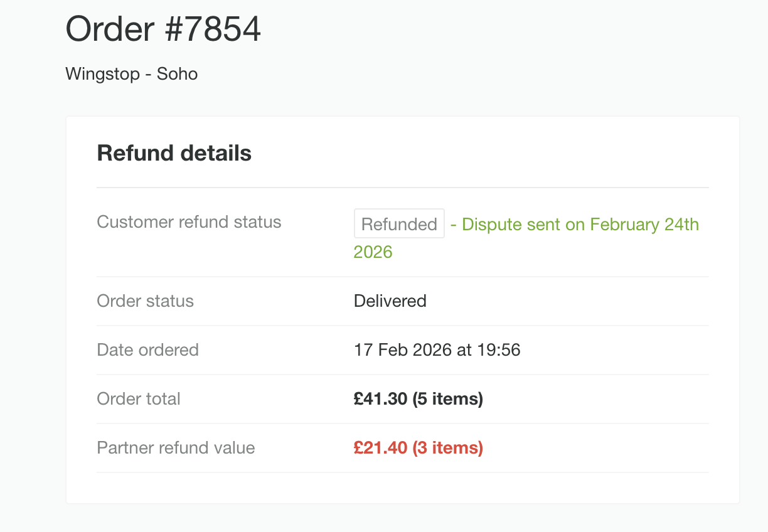
Task: Click the Order total label
Action: pos(139,398)
